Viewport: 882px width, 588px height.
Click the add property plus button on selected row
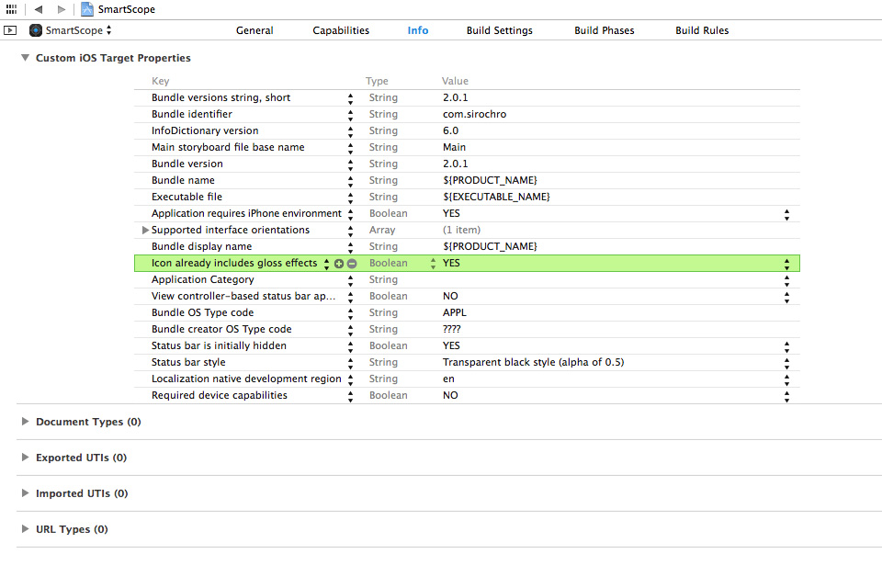point(340,263)
